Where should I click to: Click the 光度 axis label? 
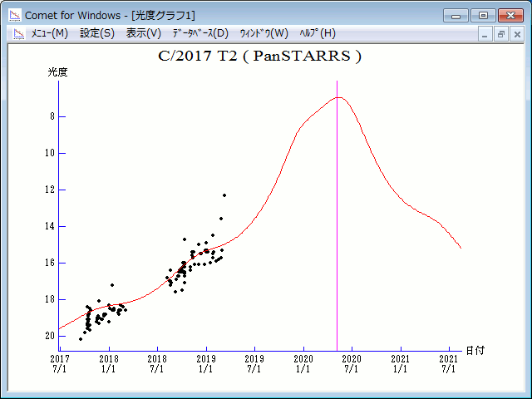(x=57, y=72)
